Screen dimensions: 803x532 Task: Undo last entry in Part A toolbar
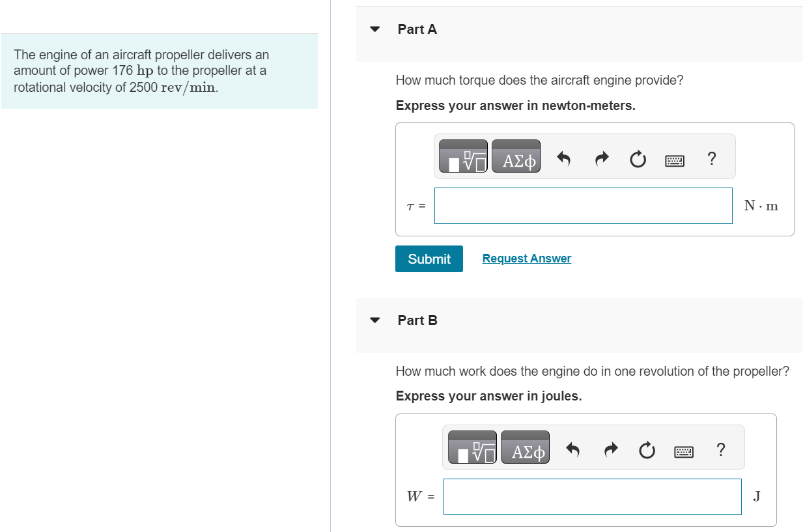click(x=565, y=158)
